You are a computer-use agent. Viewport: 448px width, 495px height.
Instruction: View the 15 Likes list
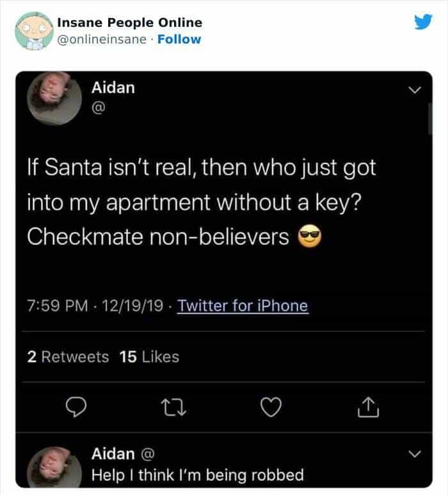coord(149,357)
